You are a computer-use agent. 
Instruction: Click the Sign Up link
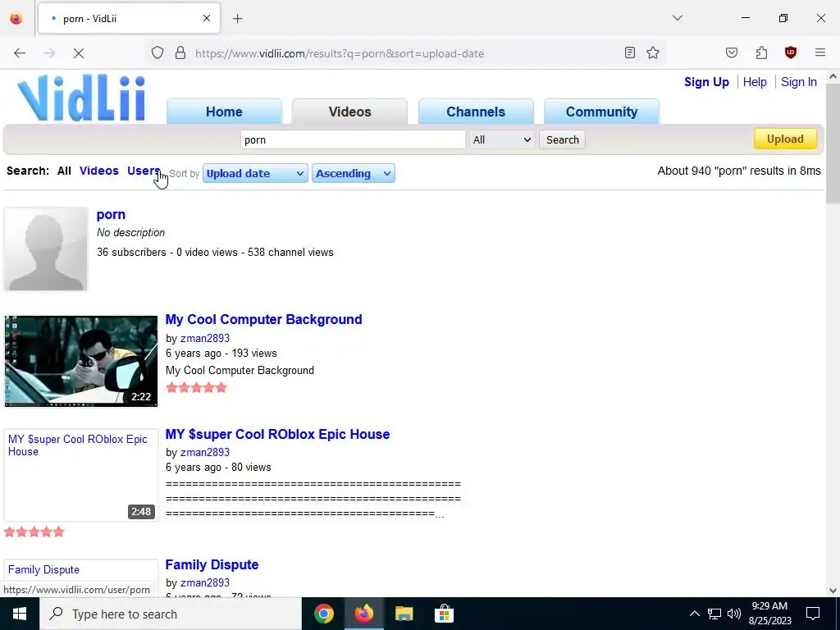(x=706, y=82)
